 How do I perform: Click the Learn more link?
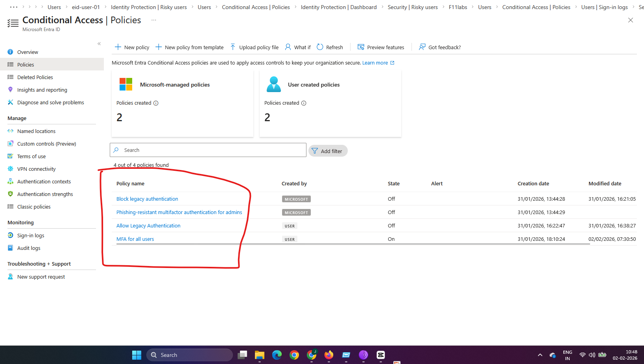(375, 63)
